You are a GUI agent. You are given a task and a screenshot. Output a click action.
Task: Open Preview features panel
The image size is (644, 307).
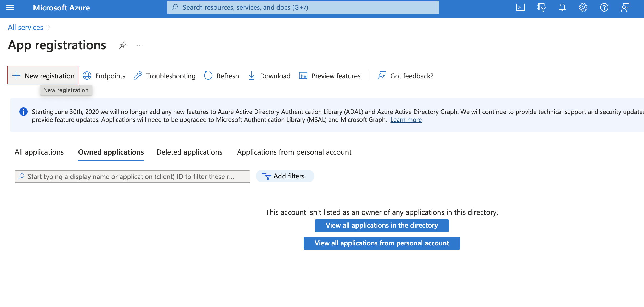click(330, 76)
